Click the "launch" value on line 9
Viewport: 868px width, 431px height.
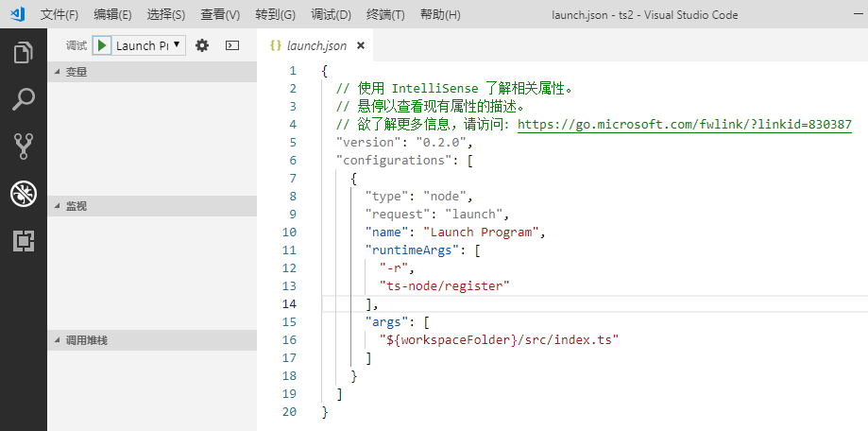tap(473, 214)
